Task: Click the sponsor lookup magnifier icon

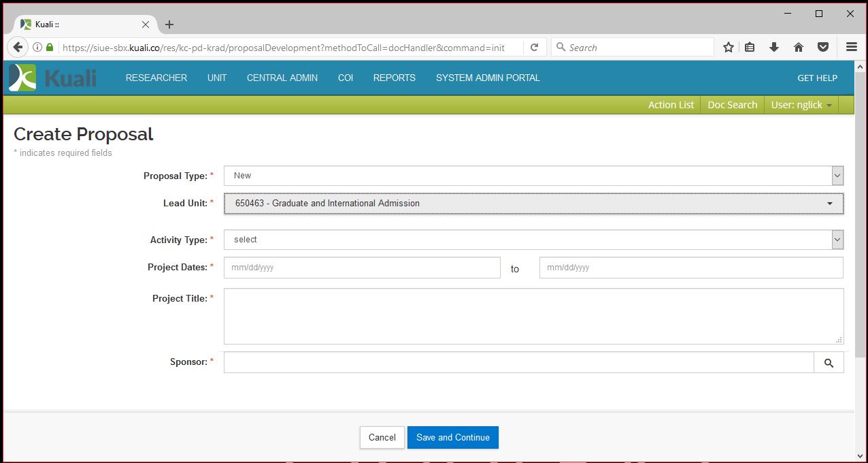Action: tap(829, 363)
